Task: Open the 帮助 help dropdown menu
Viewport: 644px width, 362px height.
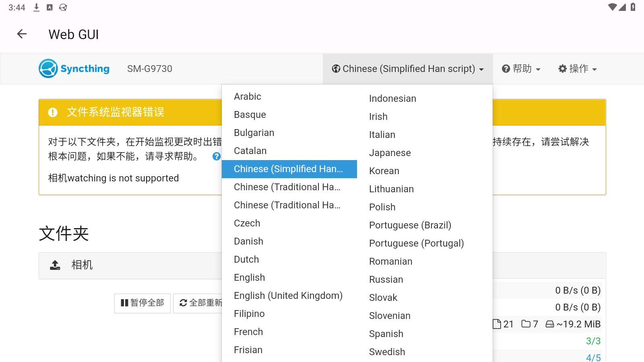Action: (521, 69)
